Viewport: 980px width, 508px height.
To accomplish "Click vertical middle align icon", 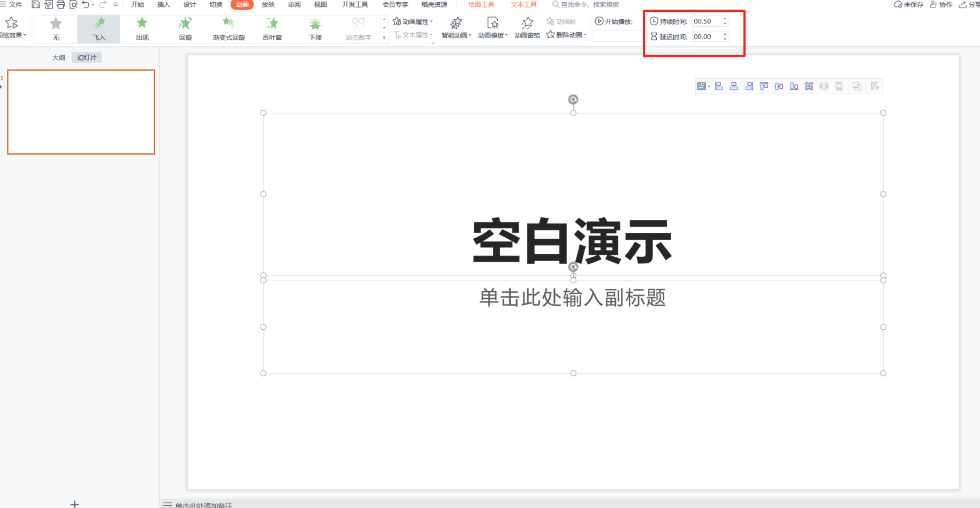I will click(779, 86).
